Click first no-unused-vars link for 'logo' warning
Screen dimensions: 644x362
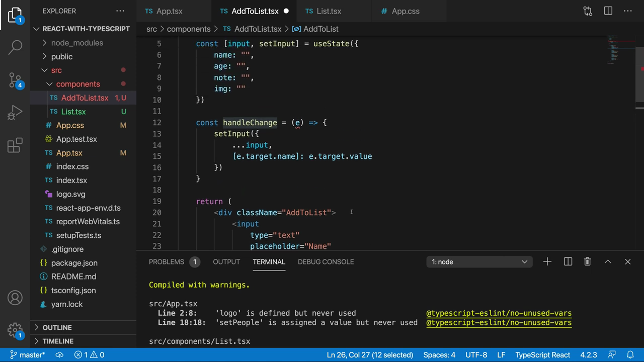pyautogui.click(x=499, y=313)
